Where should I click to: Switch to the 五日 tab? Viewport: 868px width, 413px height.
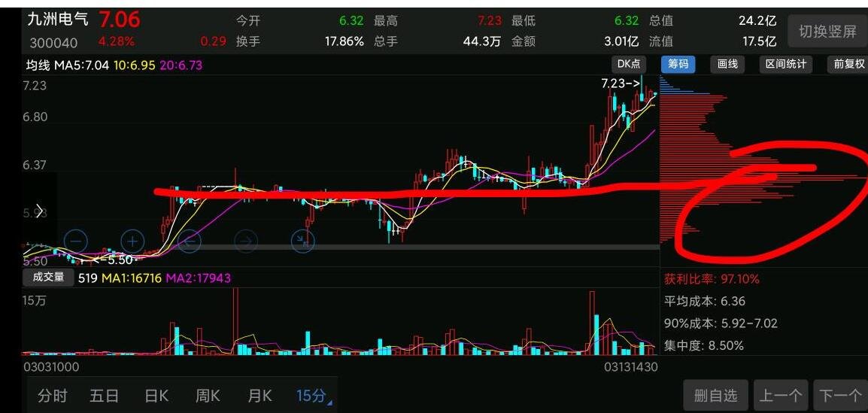pyautogui.click(x=104, y=396)
